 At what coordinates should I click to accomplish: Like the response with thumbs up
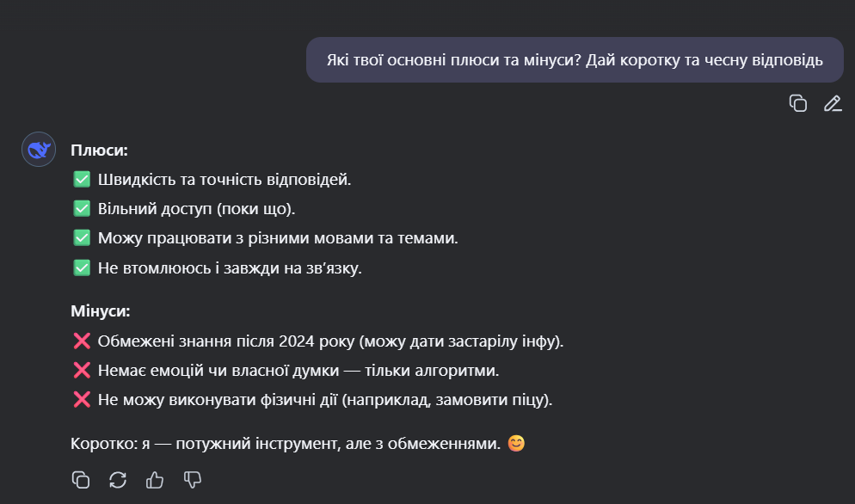(155, 479)
